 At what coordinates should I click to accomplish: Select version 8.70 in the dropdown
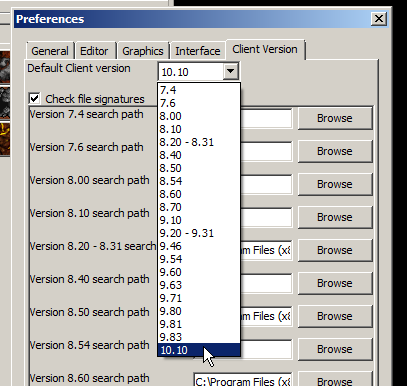[199, 207]
